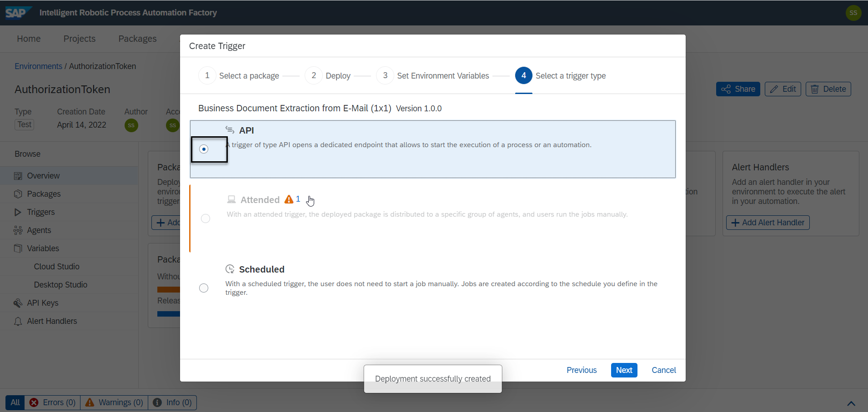
Task: Click the Scheduled heading text
Action: [x=262, y=269]
